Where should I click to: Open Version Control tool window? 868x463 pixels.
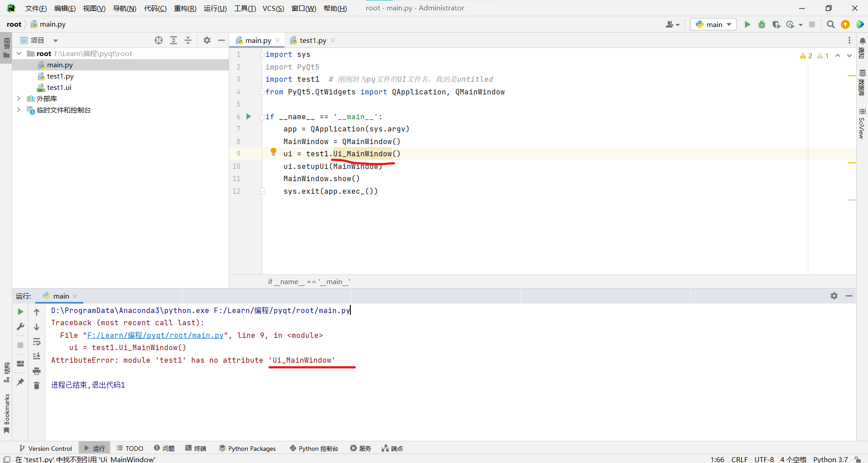pos(46,448)
